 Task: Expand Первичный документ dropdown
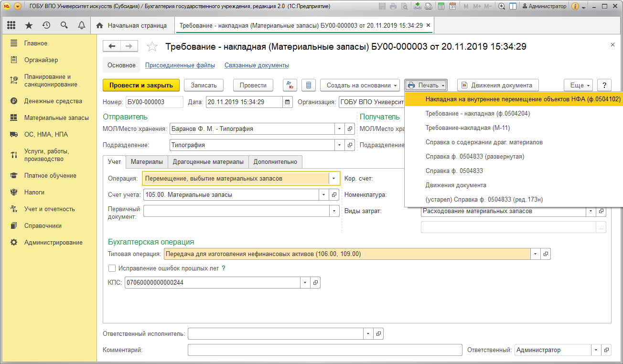334,211
